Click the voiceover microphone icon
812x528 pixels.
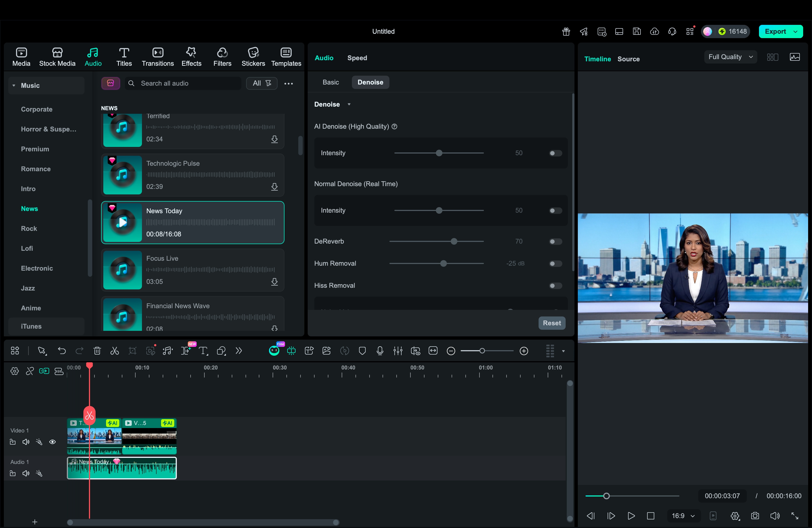380,351
